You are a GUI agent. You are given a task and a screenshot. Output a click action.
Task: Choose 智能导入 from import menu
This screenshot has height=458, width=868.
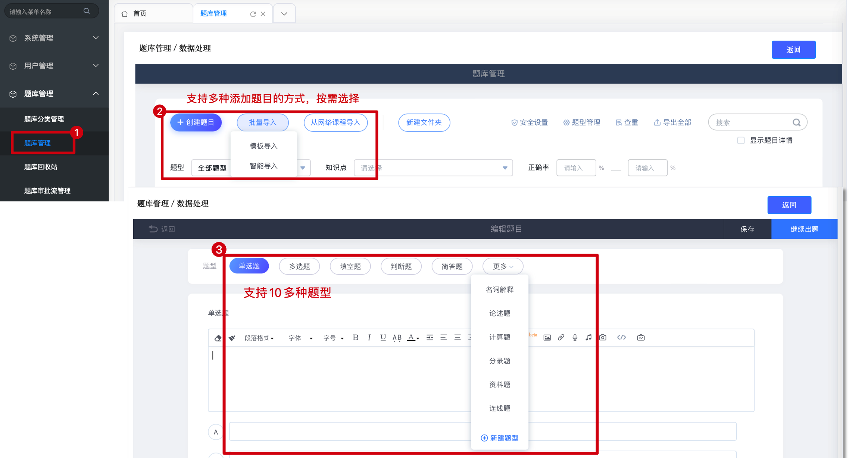tap(263, 166)
